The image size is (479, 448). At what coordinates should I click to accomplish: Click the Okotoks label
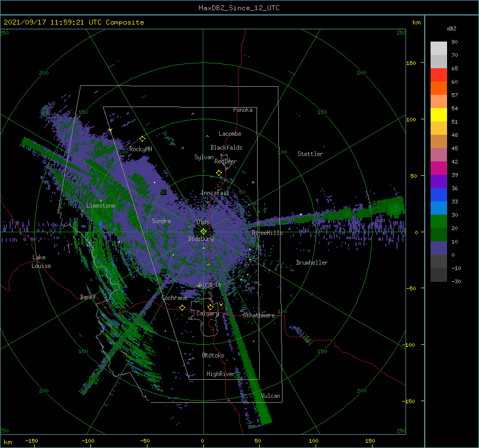pos(213,355)
